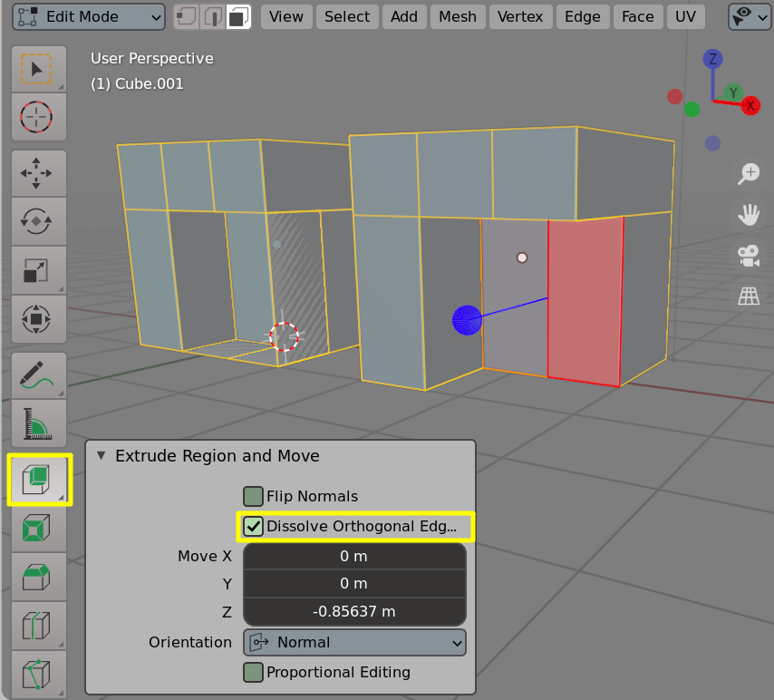This screenshot has height=700, width=774.
Task: Open the UV menu
Action: [686, 16]
